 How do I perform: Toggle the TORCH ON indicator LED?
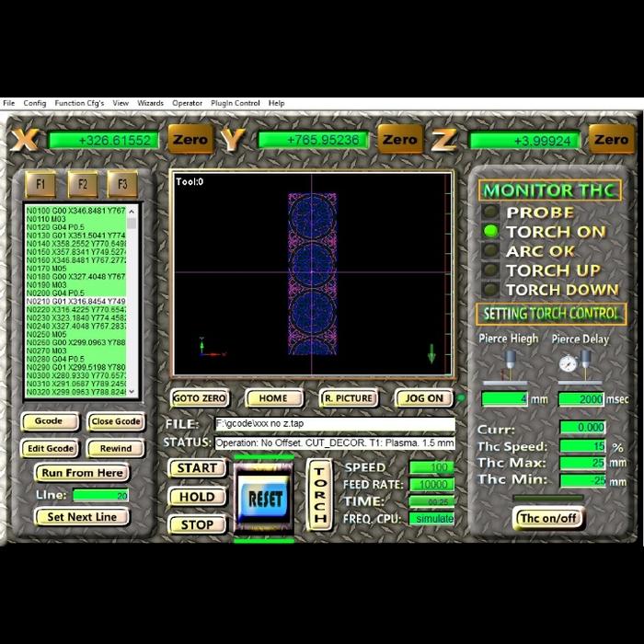(x=492, y=232)
